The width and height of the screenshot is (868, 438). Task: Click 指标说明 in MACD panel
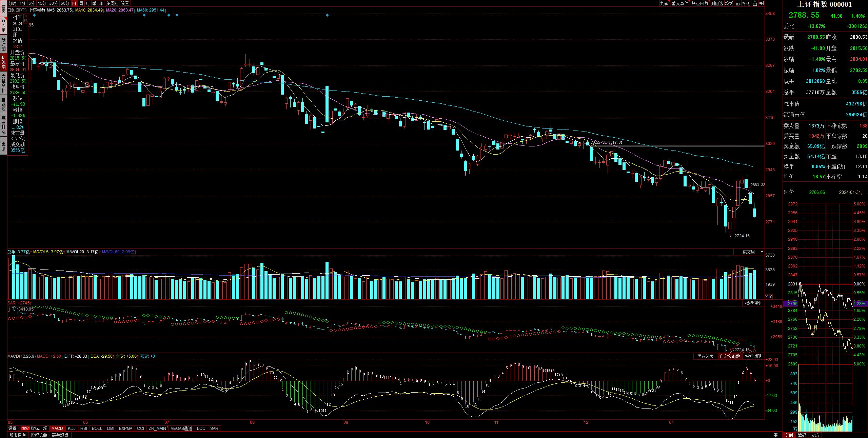753,356
